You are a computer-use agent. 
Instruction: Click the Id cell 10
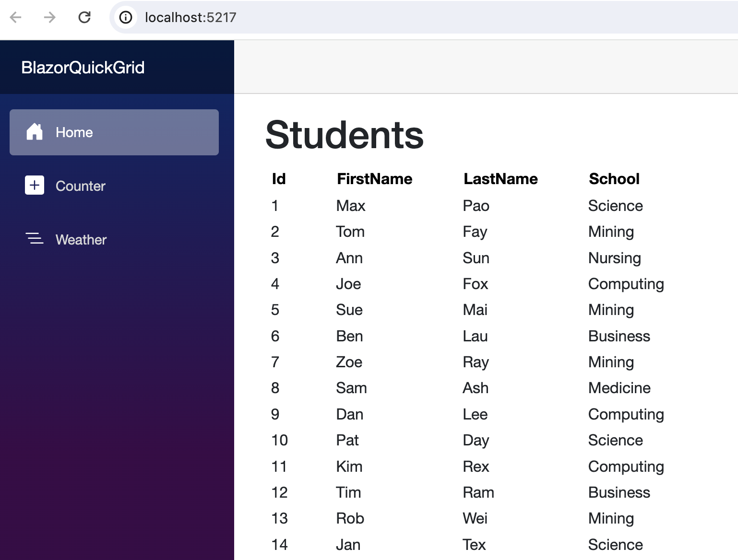click(279, 440)
